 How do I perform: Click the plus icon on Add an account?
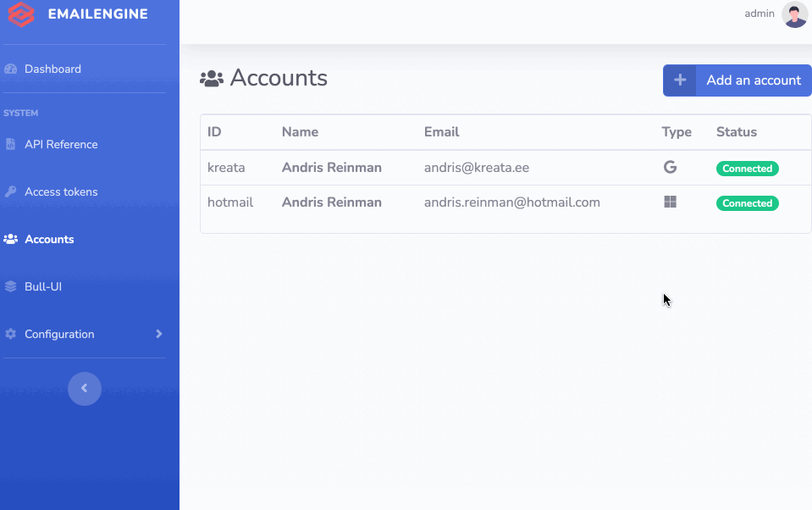(x=679, y=80)
